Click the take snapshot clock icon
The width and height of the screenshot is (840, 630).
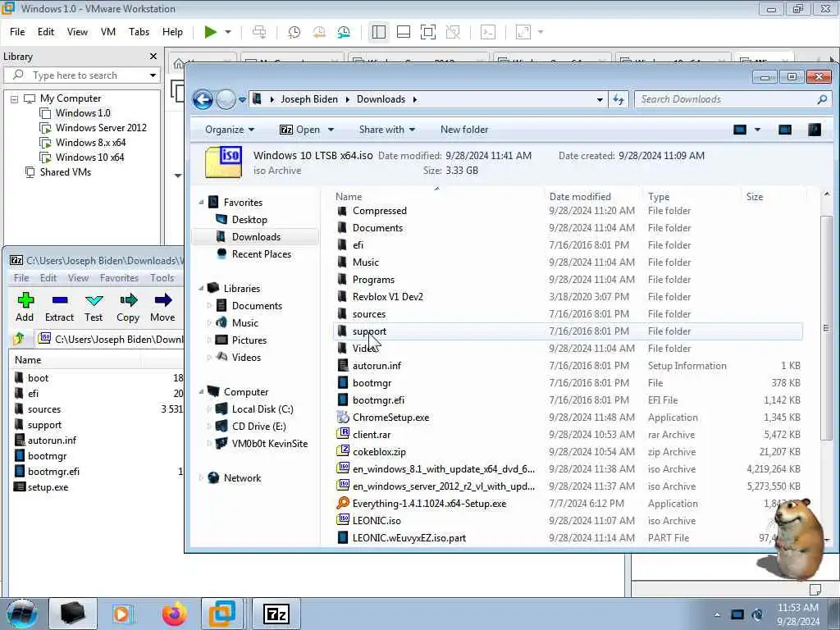294,32
